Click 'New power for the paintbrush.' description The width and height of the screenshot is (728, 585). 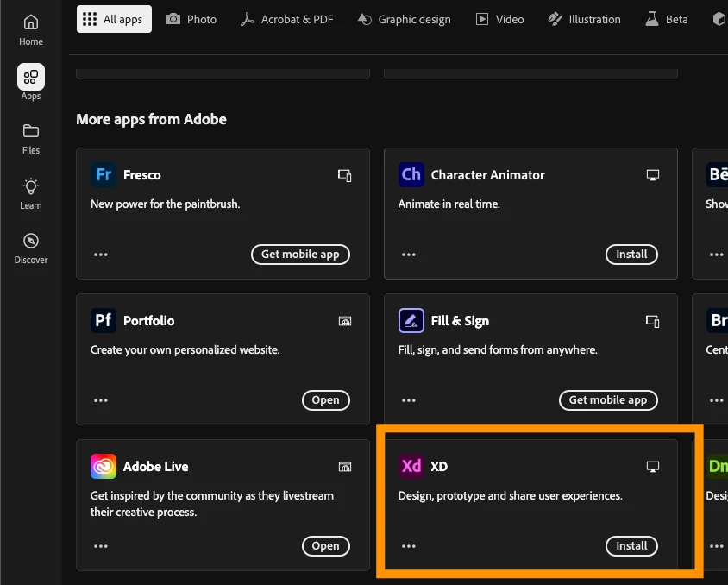pos(166,204)
